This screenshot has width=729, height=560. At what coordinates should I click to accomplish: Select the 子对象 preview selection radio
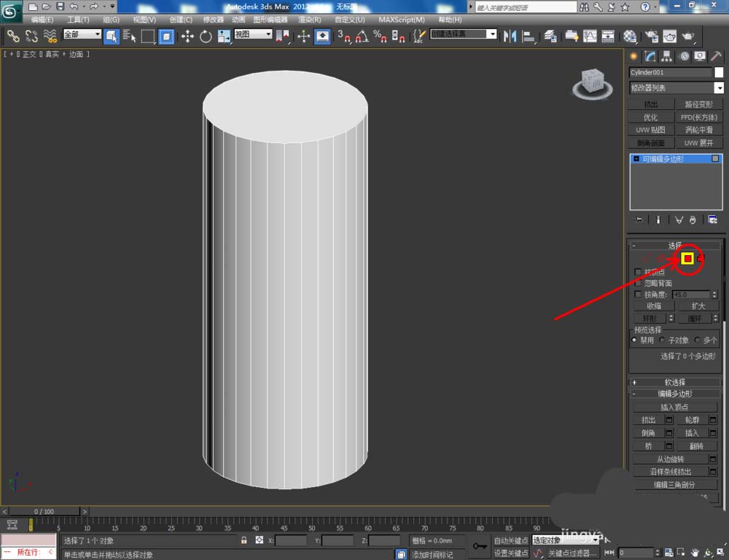(x=662, y=340)
